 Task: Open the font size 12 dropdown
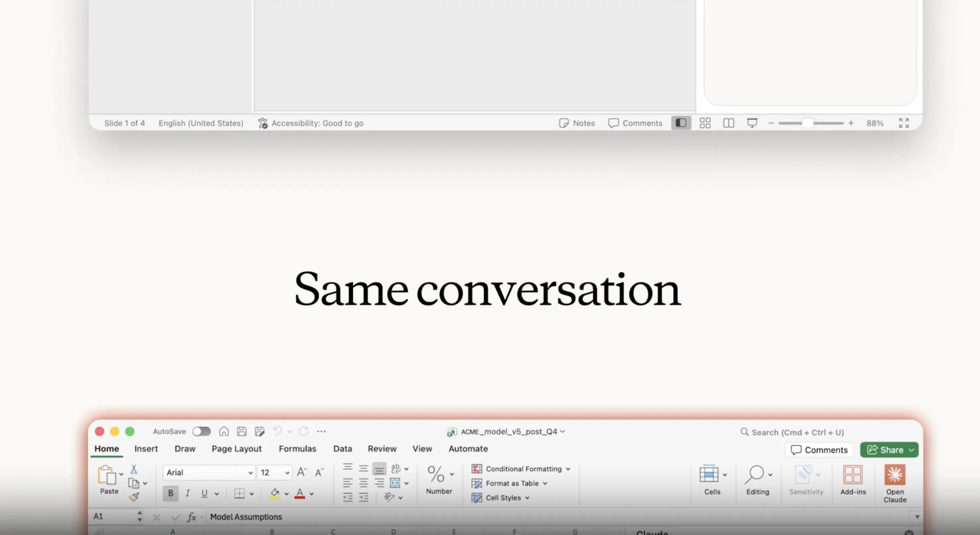coord(287,473)
